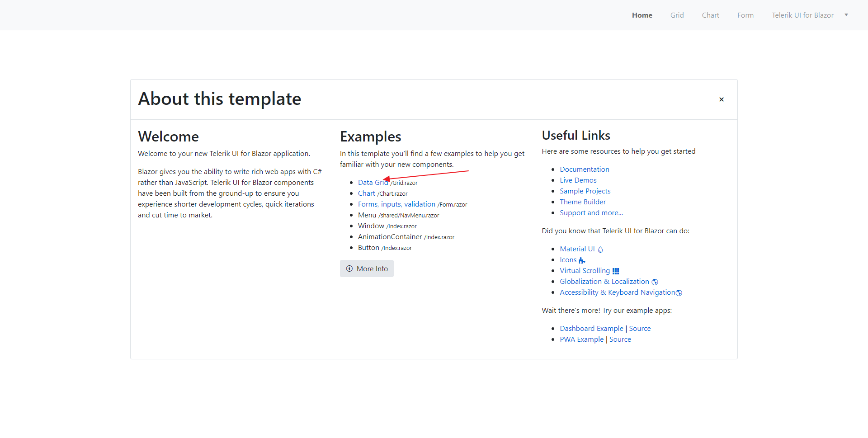Click the Source link beside PWA Example
Viewport: 868px width, 438px height.
(620, 339)
